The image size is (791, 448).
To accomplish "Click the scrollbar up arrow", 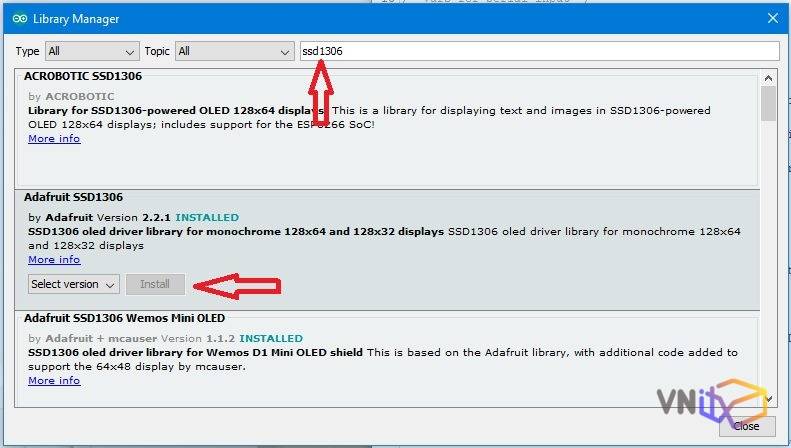I will [x=768, y=77].
